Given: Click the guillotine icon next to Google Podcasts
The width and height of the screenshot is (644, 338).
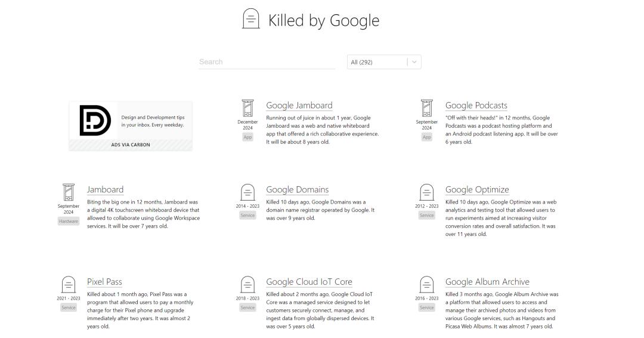Looking at the screenshot, I should pyautogui.click(x=426, y=109).
